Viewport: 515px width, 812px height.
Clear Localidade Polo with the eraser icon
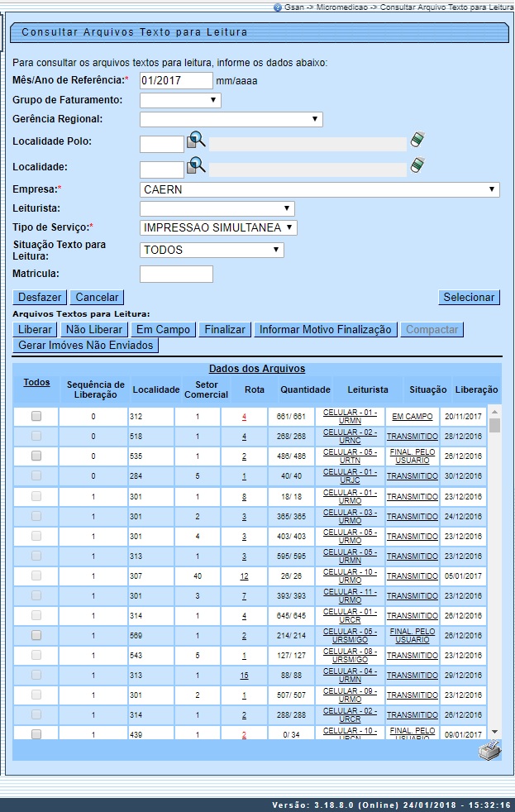[x=417, y=141]
